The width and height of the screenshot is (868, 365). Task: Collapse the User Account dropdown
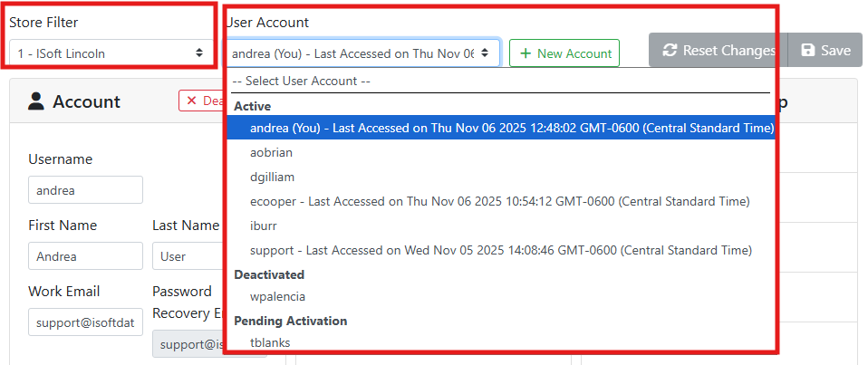(362, 53)
